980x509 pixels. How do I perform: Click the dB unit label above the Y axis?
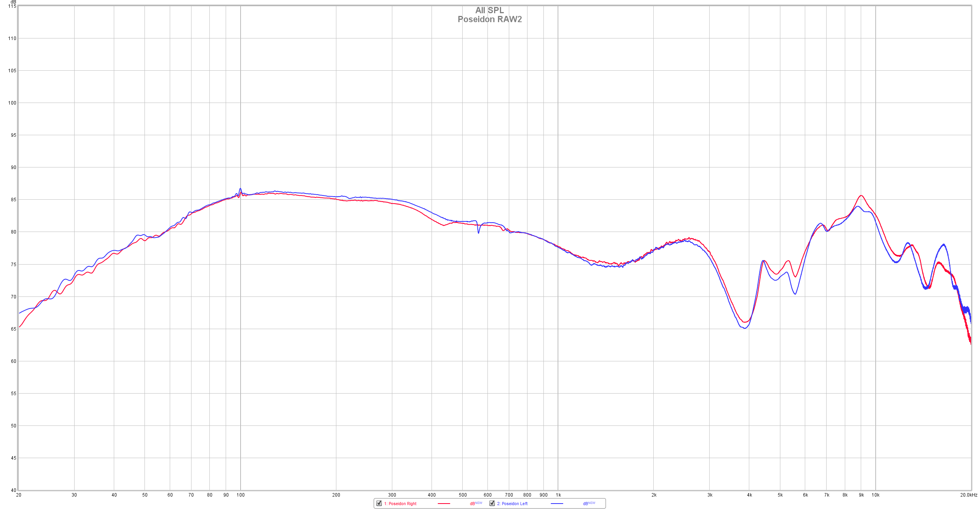click(x=13, y=2)
